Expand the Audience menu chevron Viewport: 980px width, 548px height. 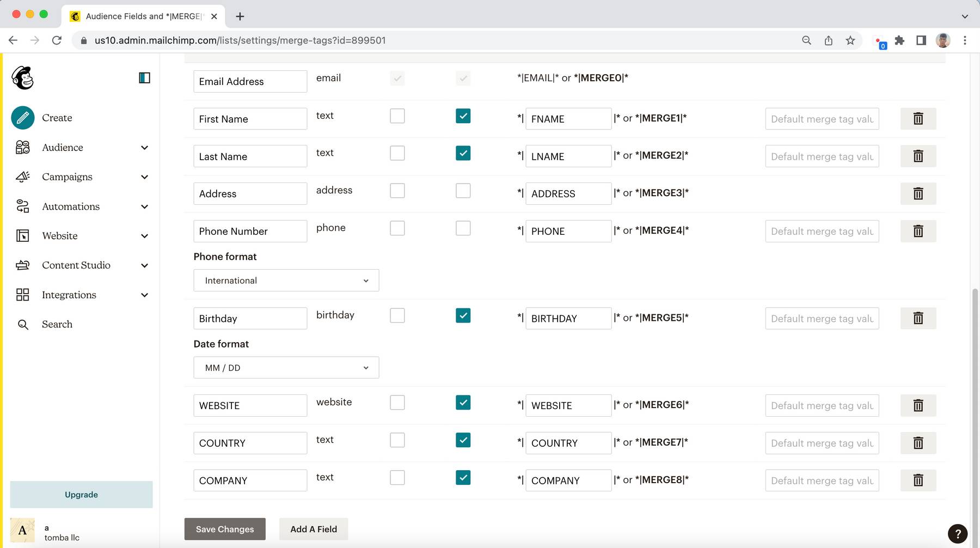click(144, 148)
